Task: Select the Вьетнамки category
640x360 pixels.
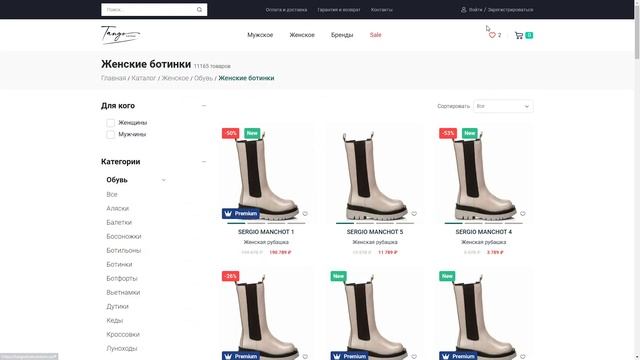Action: (x=123, y=292)
